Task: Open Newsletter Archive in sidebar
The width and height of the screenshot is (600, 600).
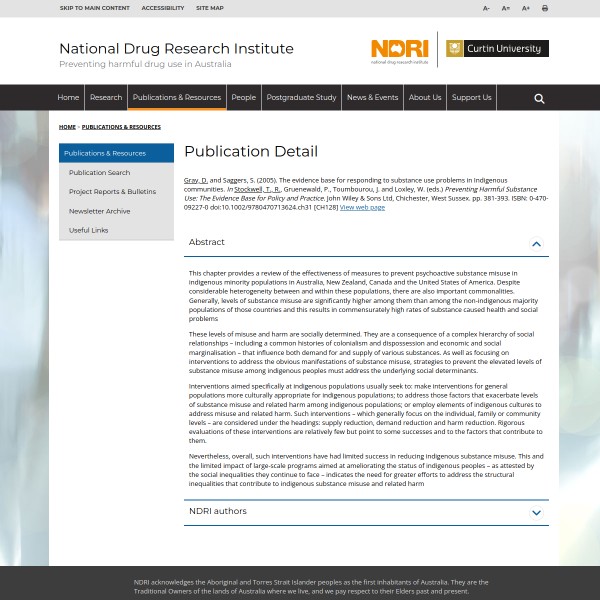Action: [99, 211]
